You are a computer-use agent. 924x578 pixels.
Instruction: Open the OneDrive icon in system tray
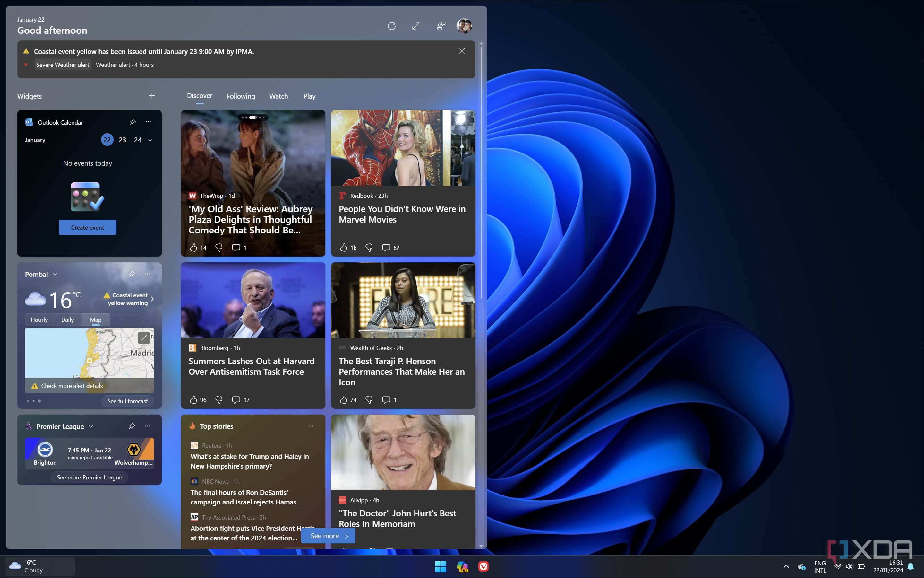801,566
